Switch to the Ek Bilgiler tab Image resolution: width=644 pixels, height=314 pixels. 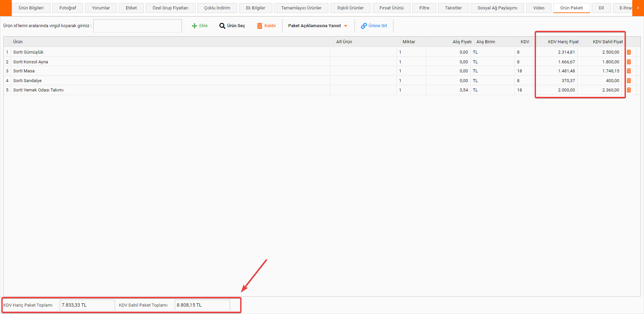(256, 8)
